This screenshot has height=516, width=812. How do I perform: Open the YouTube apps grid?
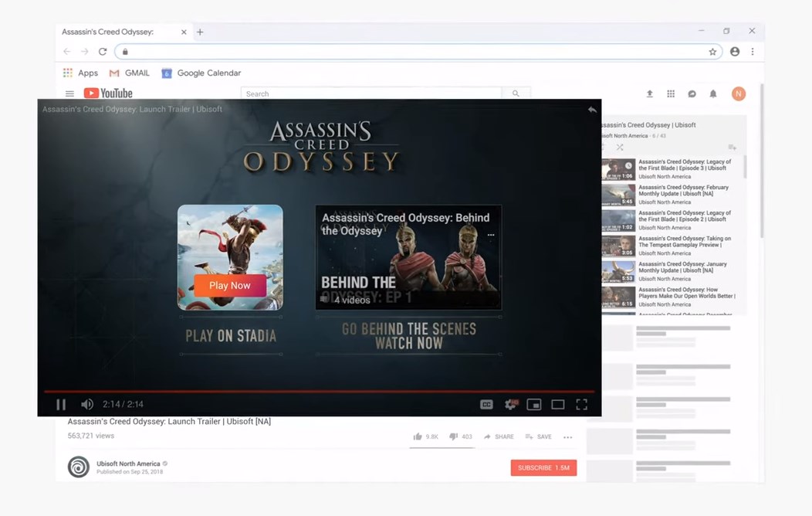click(671, 93)
